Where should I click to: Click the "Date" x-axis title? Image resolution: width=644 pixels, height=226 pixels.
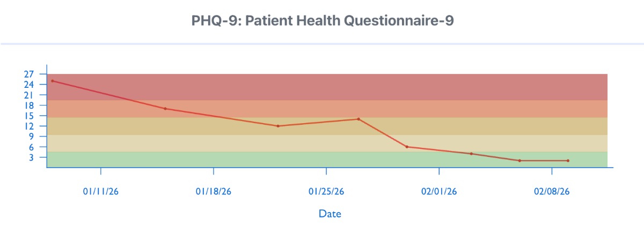(330, 214)
